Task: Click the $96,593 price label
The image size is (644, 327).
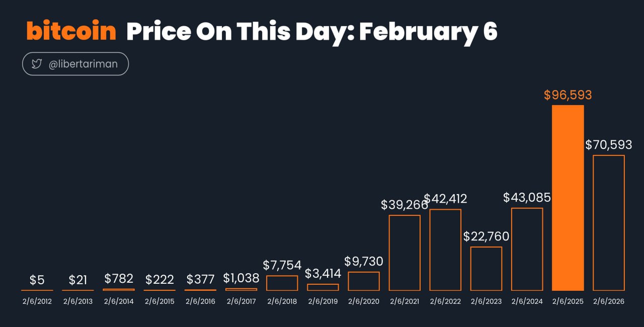Action: 568,95
